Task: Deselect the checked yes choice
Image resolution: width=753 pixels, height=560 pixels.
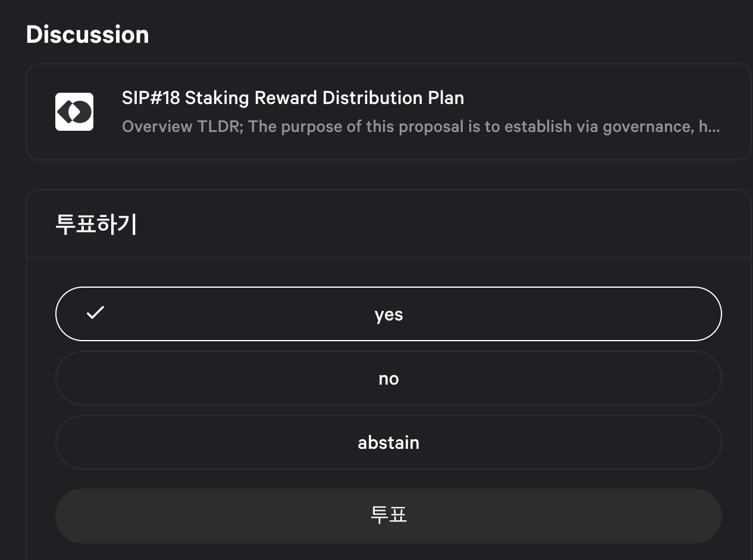Action: 388,314
